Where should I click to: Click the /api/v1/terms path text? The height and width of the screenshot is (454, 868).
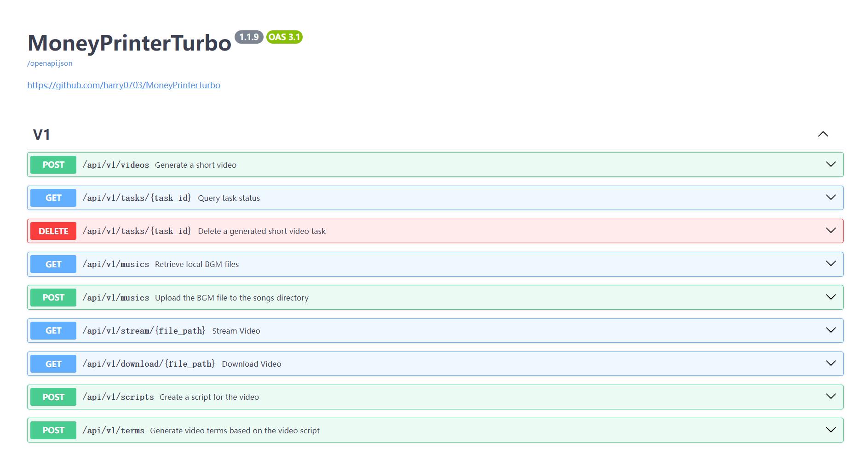[x=113, y=431]
